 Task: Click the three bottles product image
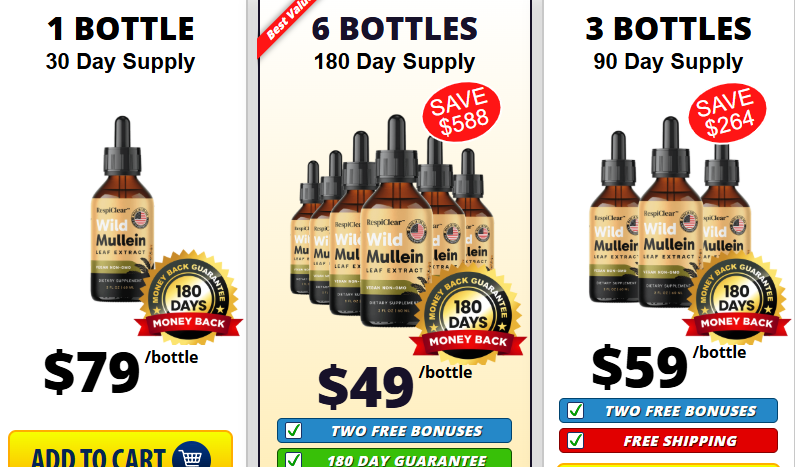tap(670, 212)
